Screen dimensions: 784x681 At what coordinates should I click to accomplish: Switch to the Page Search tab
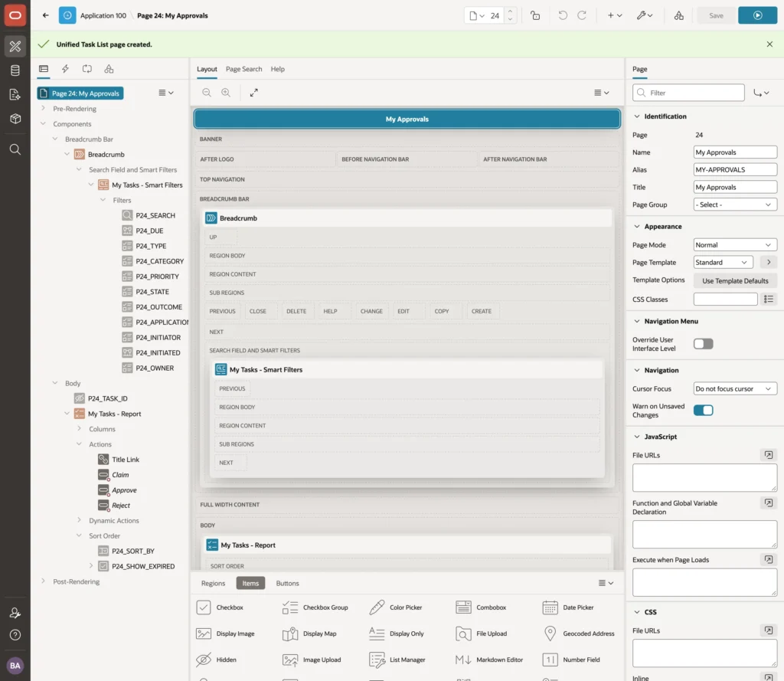click(x=243, y=69)
